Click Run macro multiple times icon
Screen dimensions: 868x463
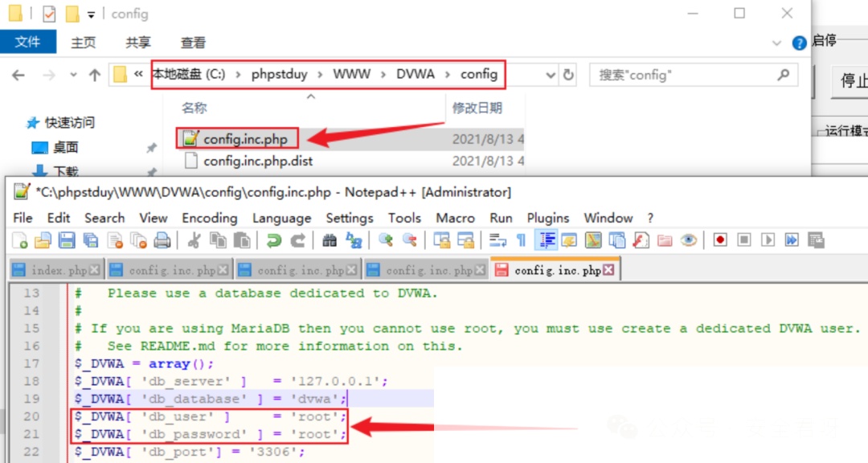tap(792, 240)
